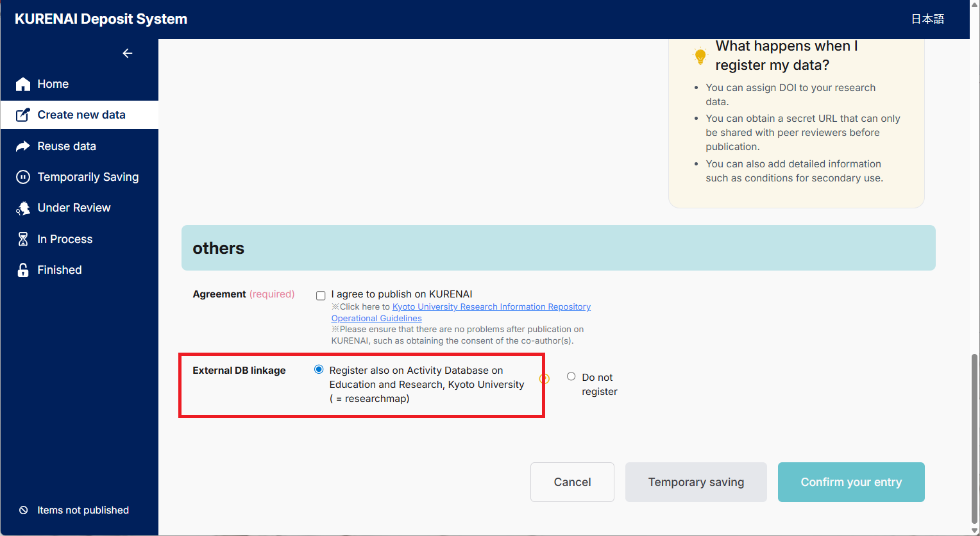Select 'Register also on Activity Database' option
The width and height of the screenshot is (980, 536).
[x=319, y=369]
